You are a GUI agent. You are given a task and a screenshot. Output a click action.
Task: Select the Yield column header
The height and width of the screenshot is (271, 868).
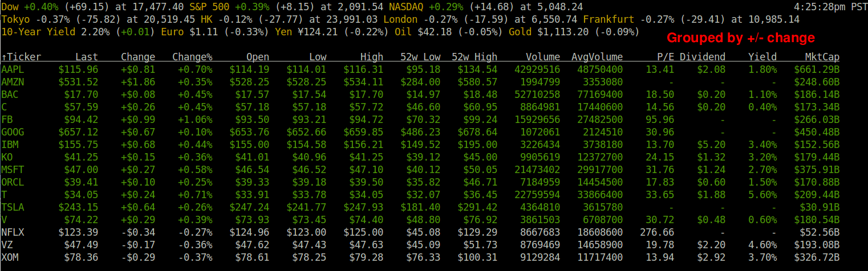(762, 57)
